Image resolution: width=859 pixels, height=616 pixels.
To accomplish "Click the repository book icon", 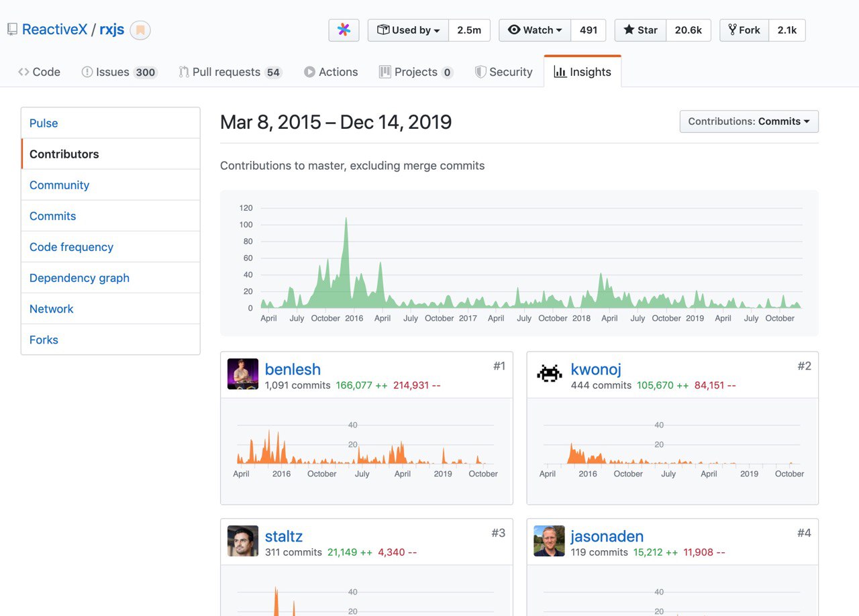I will click(x=12, y=30).
